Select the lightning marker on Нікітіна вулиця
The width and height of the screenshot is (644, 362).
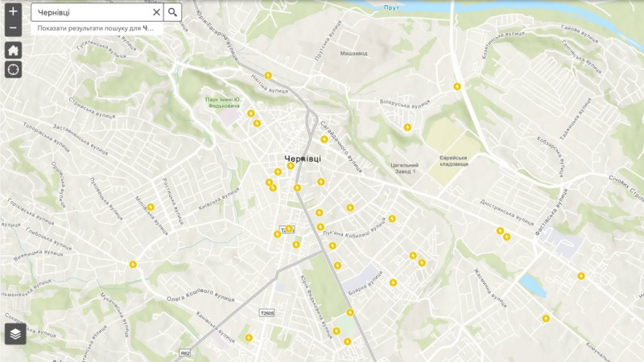coord(268,76)
